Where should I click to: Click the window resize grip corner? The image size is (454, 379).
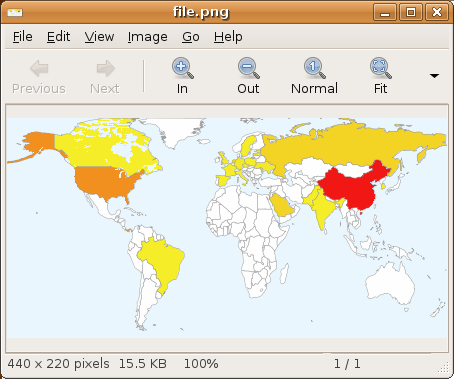[x=443, y=368]
